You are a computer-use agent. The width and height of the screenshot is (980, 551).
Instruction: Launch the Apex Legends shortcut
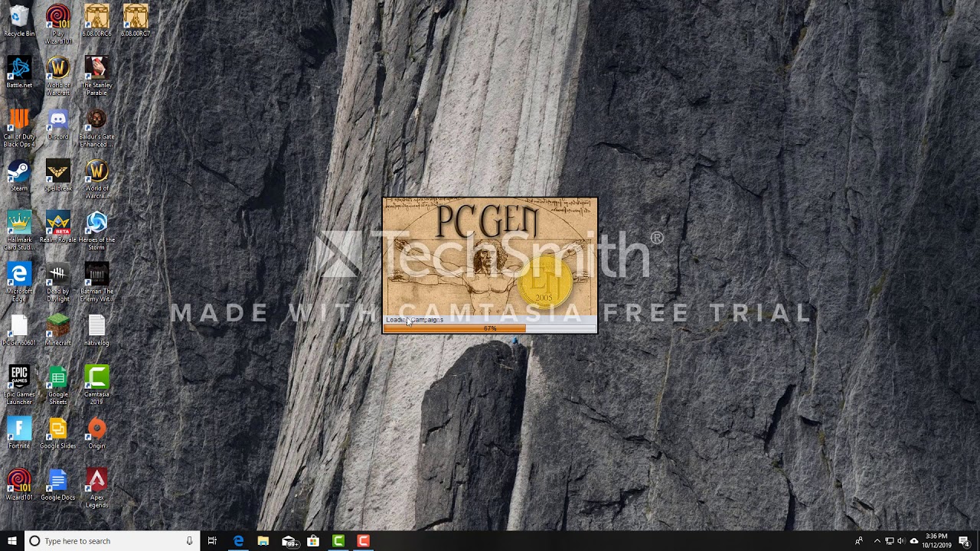[96, 488]
